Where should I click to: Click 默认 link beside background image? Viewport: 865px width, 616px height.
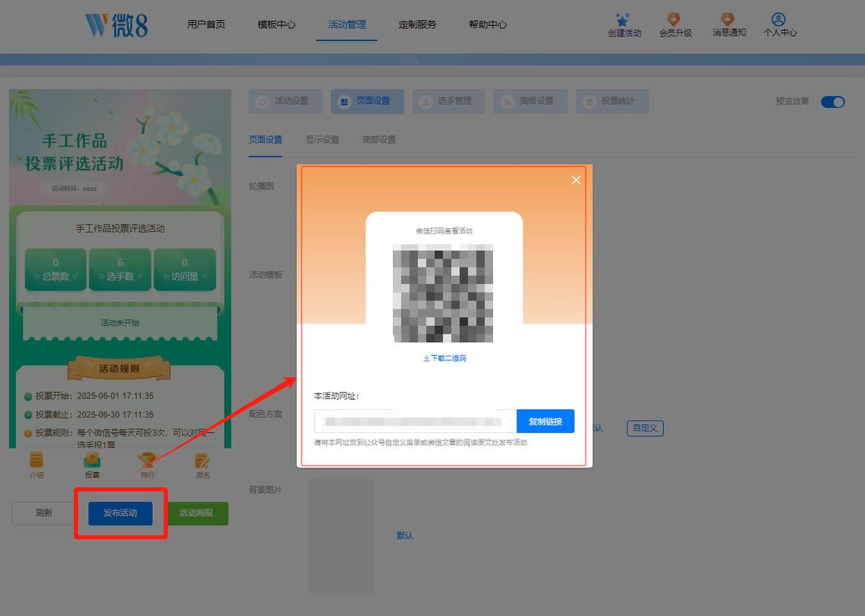[405, 536]
